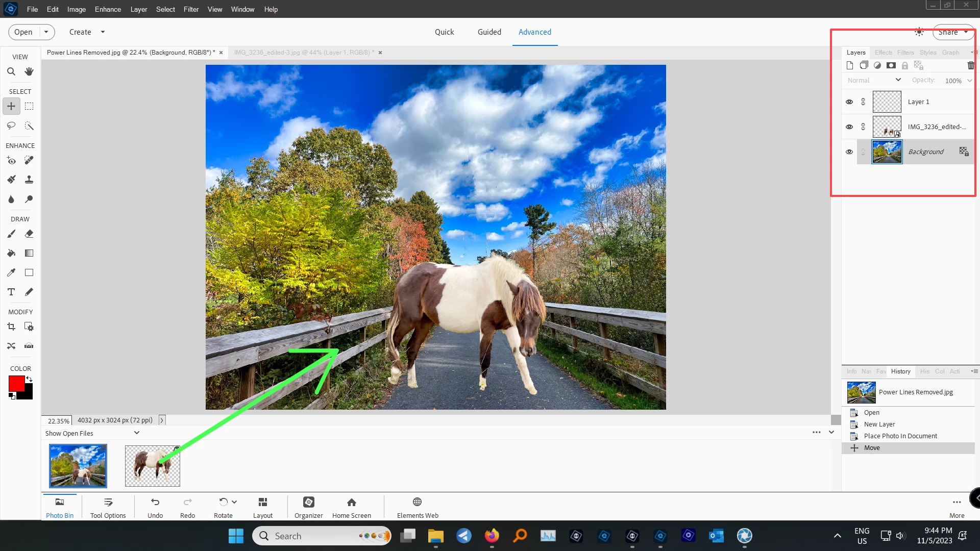This screenshot has height=551, width=980.
Task: Select the Eraser tool
Action: pos(29,234)
